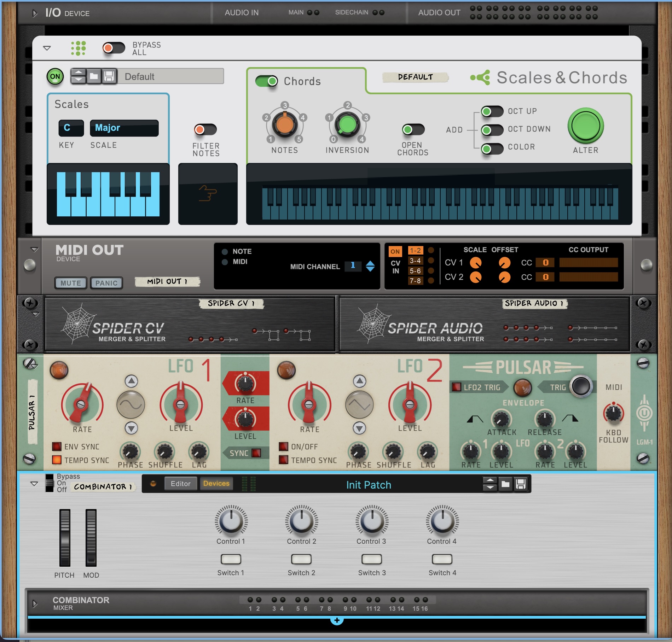Open the Combinator patch browser folder icon

(x=505, y=484)
